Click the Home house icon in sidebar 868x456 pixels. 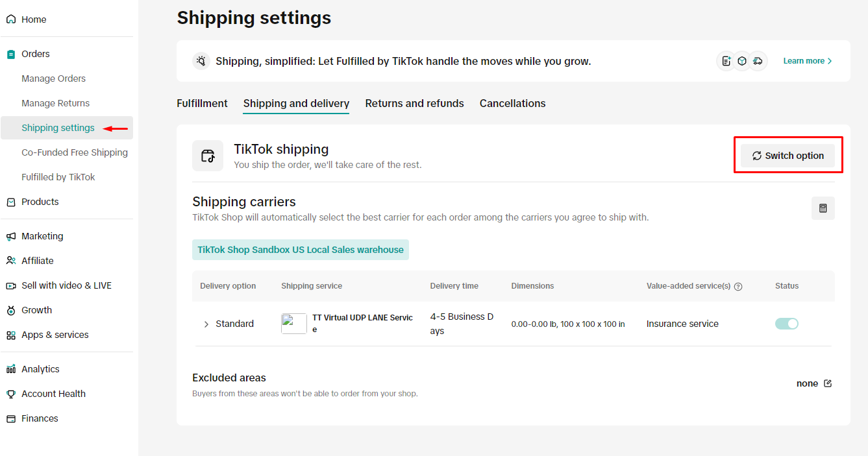[x=11, y=19]
